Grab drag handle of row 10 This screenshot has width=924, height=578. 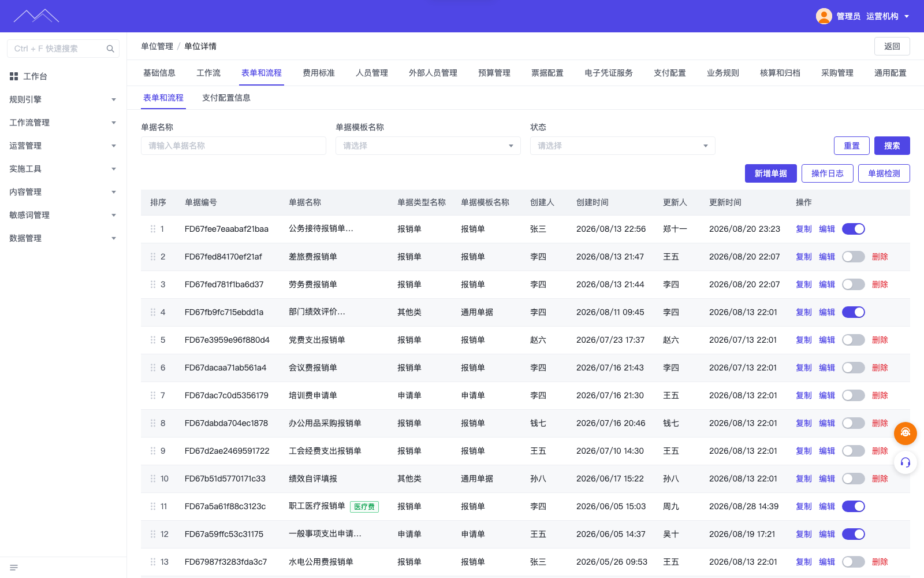[153, 479]
